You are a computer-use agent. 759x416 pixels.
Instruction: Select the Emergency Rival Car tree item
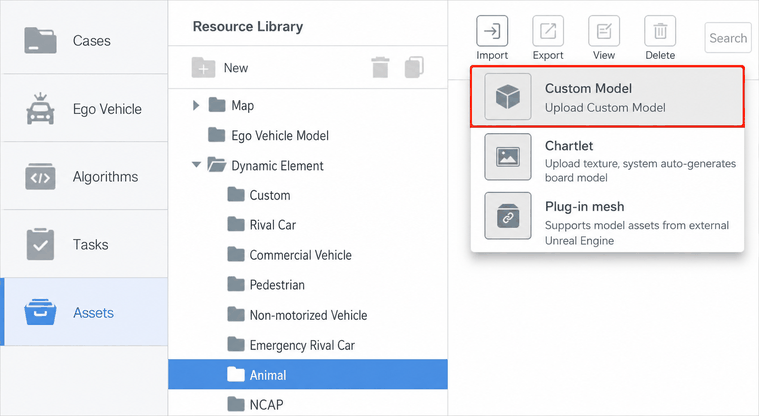pos(307,345)
